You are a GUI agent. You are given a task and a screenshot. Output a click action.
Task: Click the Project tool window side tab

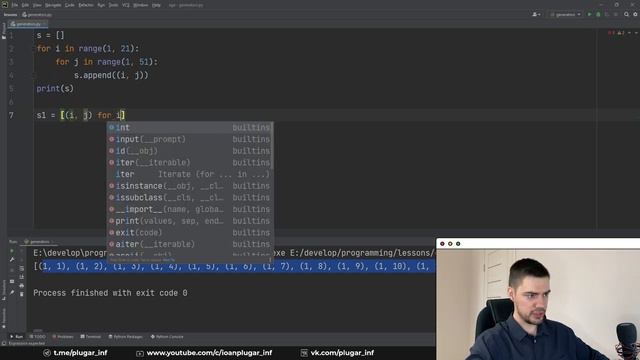(x=4, y=31)
